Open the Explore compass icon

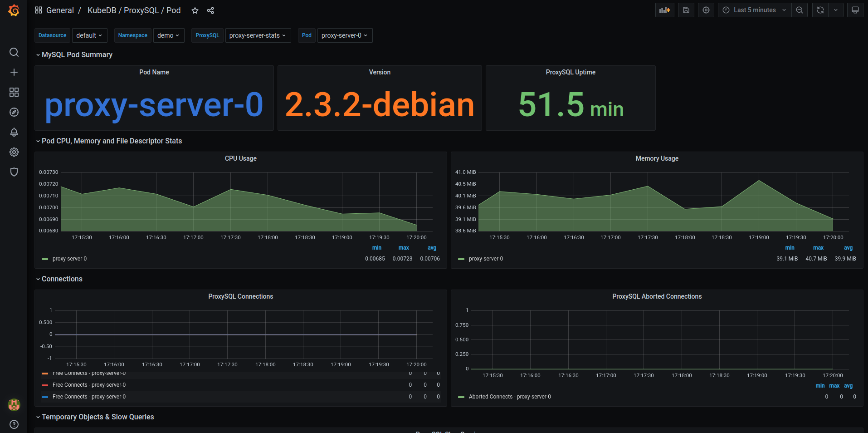point(14,112)
